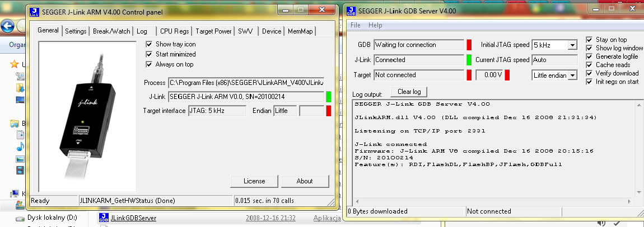Click the J-Link icon in Control panel title bar

[x=35, y=12]
